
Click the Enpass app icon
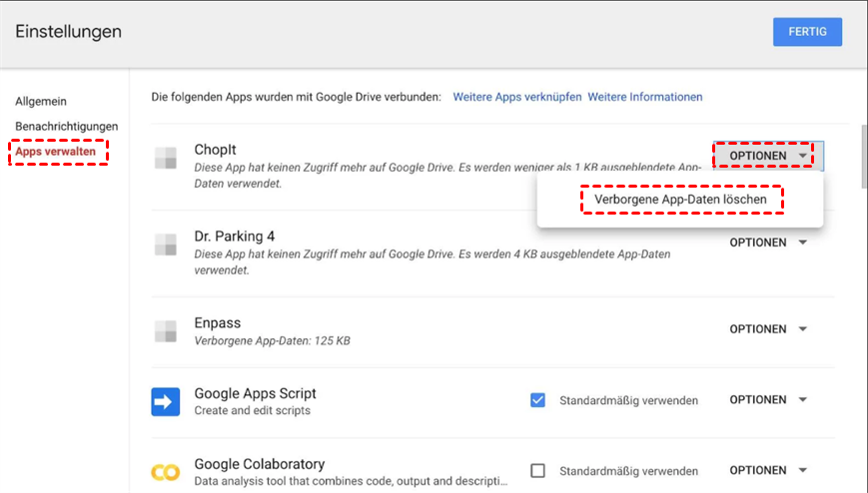(x=165, y=331)
